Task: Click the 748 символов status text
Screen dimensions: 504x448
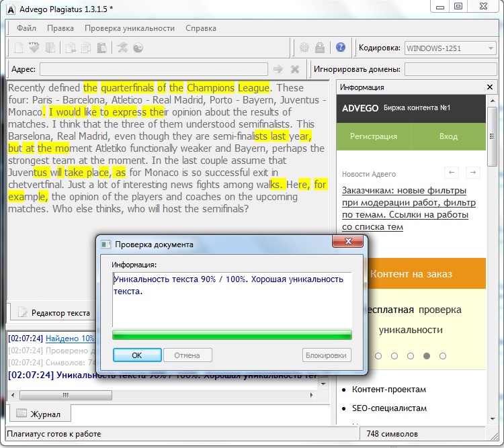Action: click(392, 434)
